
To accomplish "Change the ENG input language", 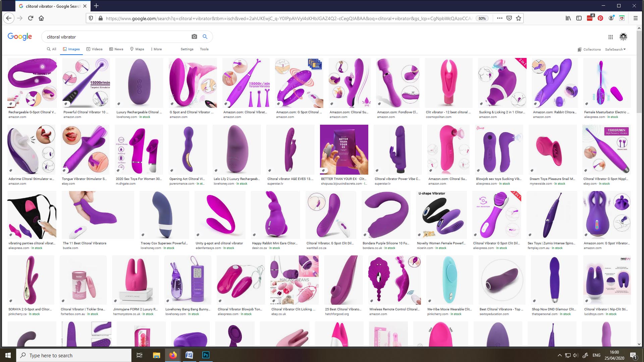I will click(x=596, y=355).
